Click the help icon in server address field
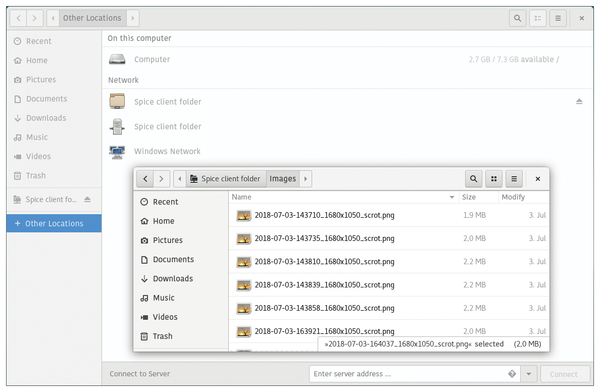Image resolution: width=600 pixels, height=392 pixels. [x=512, y=374]
